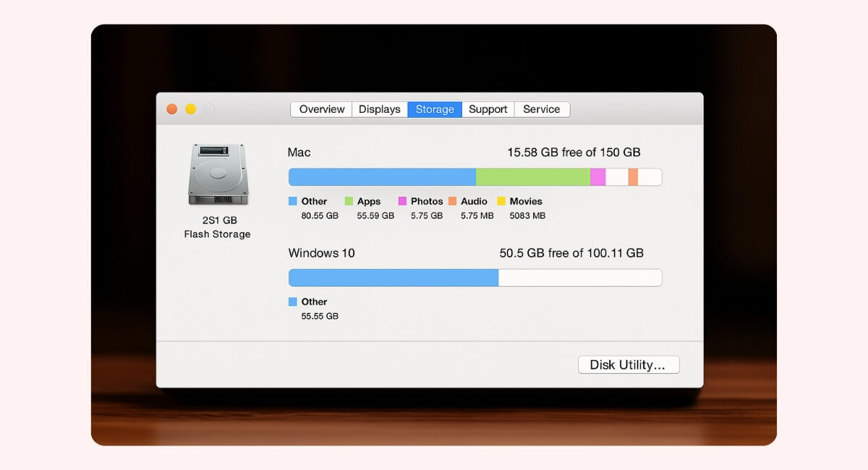The image size is (868, 470).
Task: Open the Displays tab
Action: point(380,109)
